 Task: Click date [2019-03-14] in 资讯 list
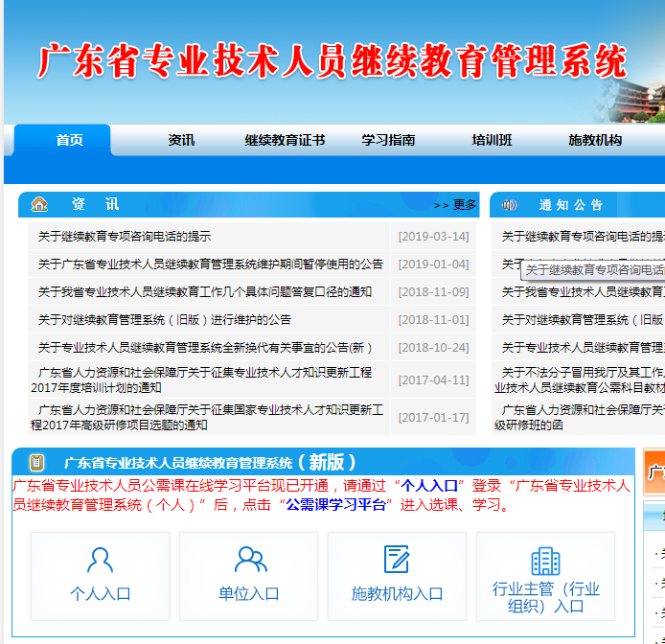(433, 237)
